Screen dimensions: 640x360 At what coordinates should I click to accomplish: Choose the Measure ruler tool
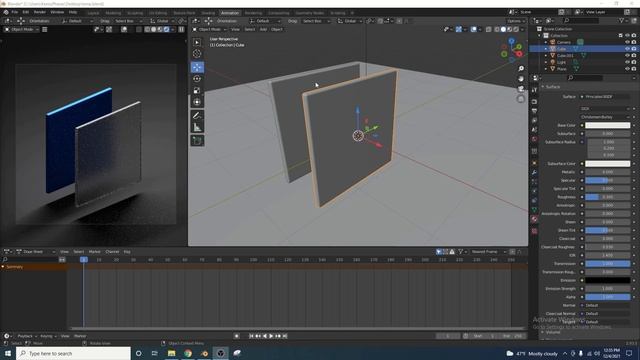pos(197,127)
